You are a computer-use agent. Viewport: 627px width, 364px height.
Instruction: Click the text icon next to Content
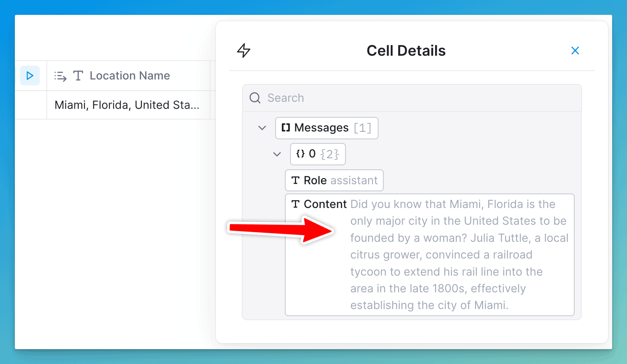point(295,204)
